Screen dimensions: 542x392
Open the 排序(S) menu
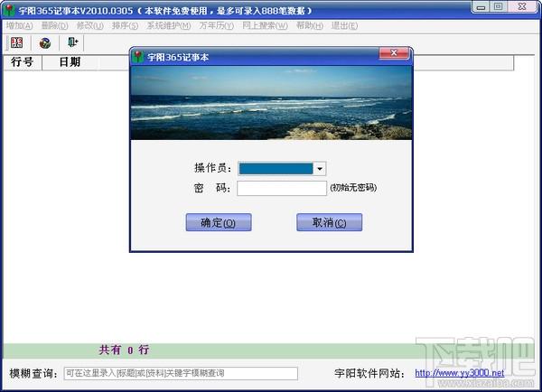[x=125, y=25]
